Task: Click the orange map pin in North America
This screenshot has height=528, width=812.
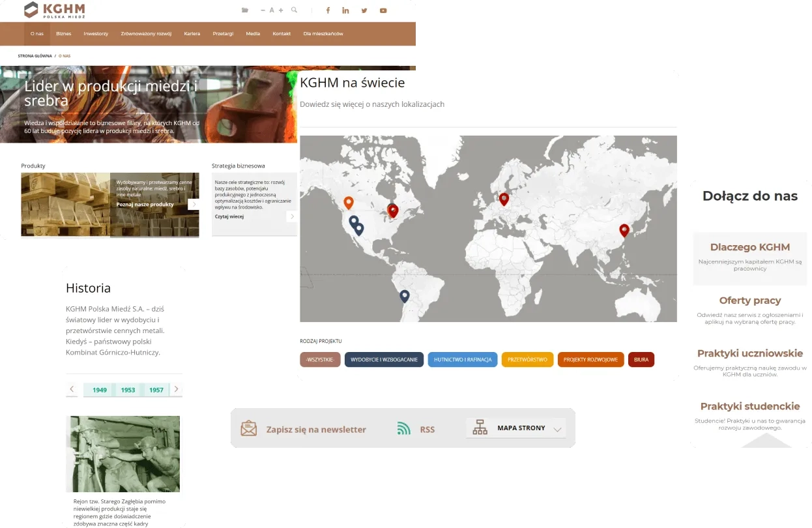Action: pos(349,203)
